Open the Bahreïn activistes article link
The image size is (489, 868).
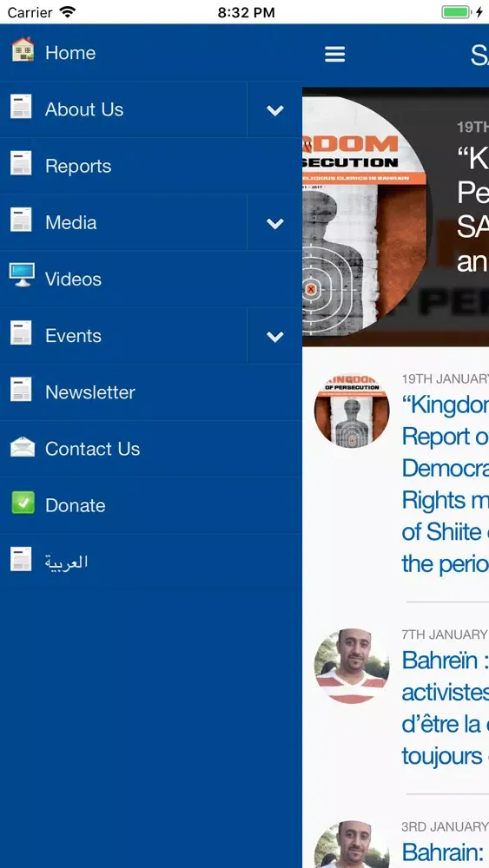[446, 708]
